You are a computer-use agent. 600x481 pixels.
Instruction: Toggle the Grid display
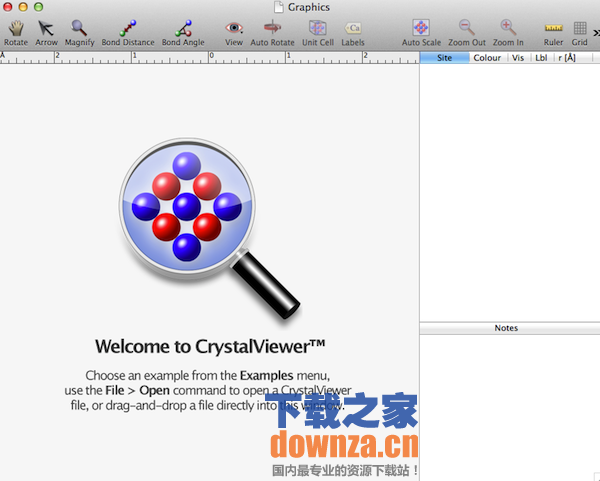point(580,33)
